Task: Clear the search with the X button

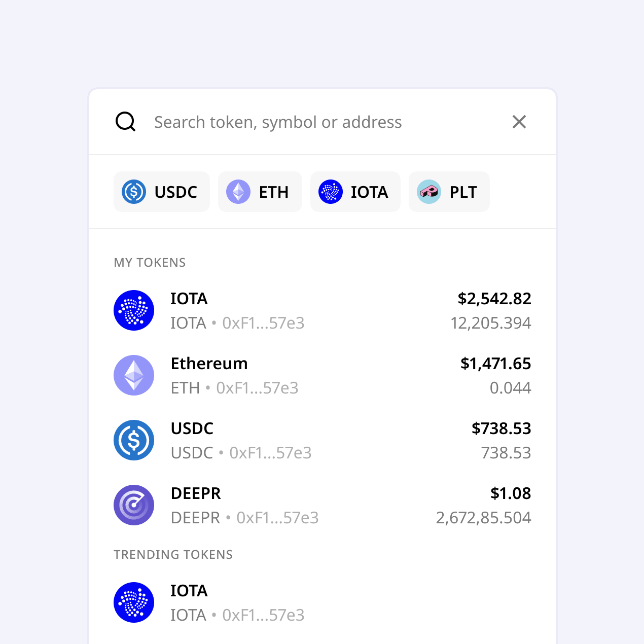Action: click(519, 122)
